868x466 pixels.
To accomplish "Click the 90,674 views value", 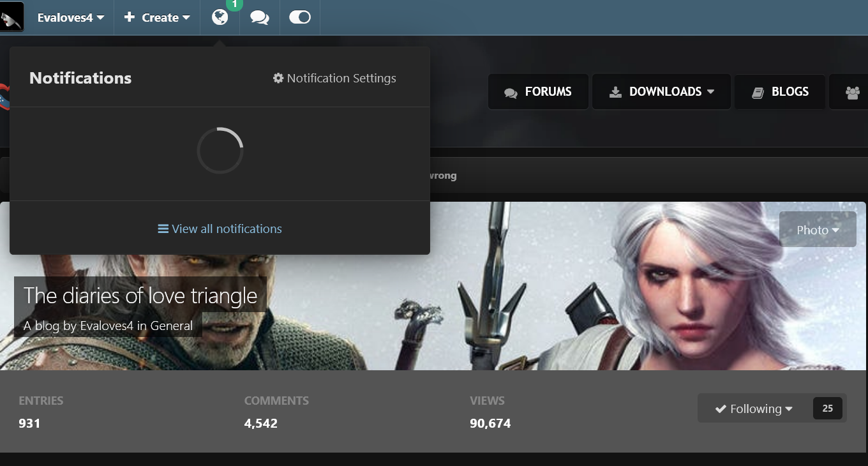I will pyautogui.click(x=490, y=423).
